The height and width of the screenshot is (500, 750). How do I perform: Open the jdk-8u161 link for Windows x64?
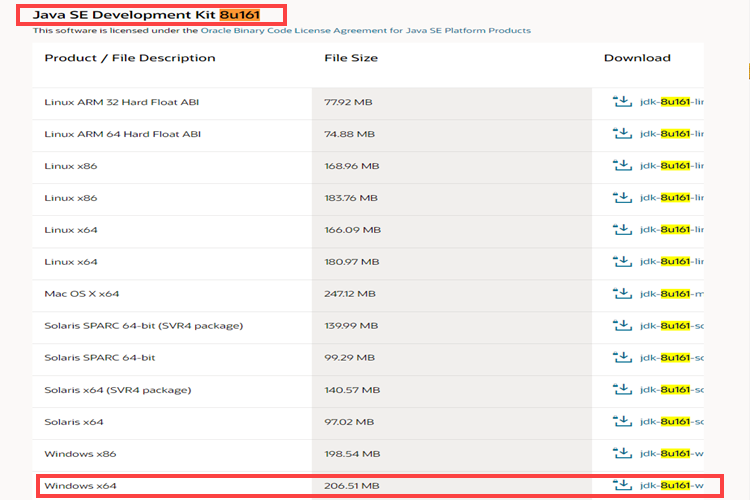[x=672, y=486]
